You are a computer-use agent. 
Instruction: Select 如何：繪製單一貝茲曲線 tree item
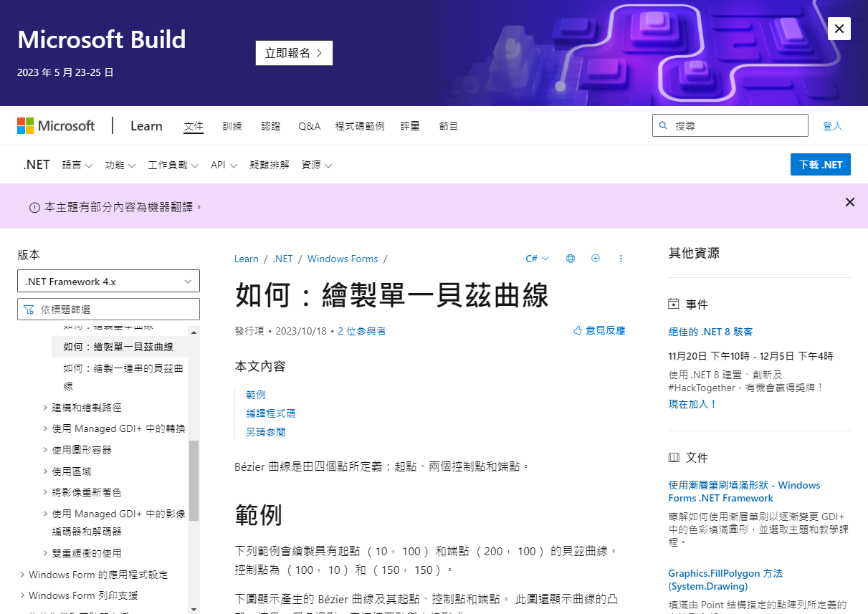pos(120,347)
